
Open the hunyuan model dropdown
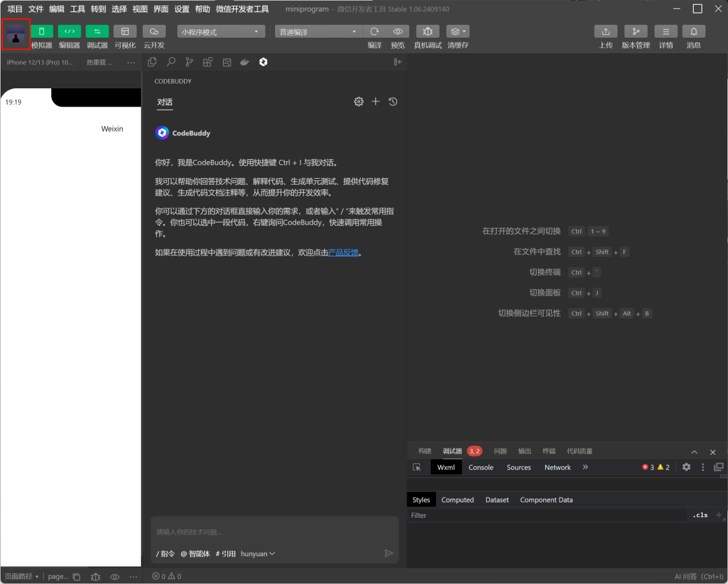[258, 554]
